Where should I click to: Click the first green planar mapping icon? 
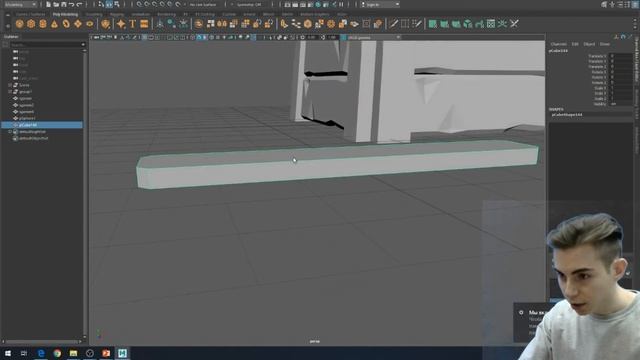433,24
